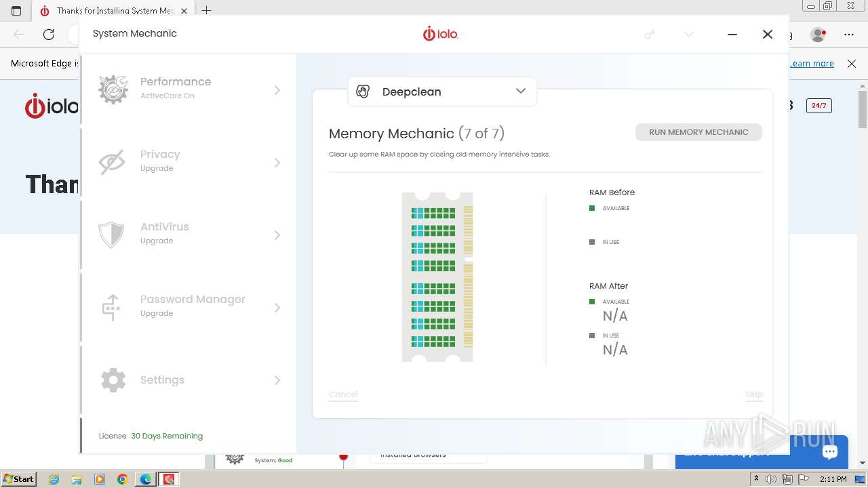
Task: Open Edge settings and more menu
Action: pyautogui.click(x=849, y=34)
